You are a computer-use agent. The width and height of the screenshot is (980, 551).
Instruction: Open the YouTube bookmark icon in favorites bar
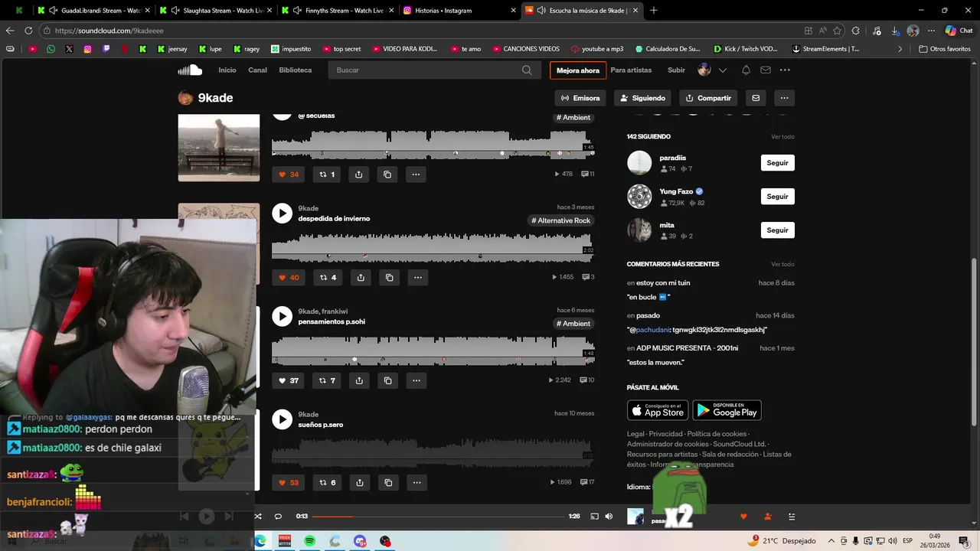pos(32,49)
